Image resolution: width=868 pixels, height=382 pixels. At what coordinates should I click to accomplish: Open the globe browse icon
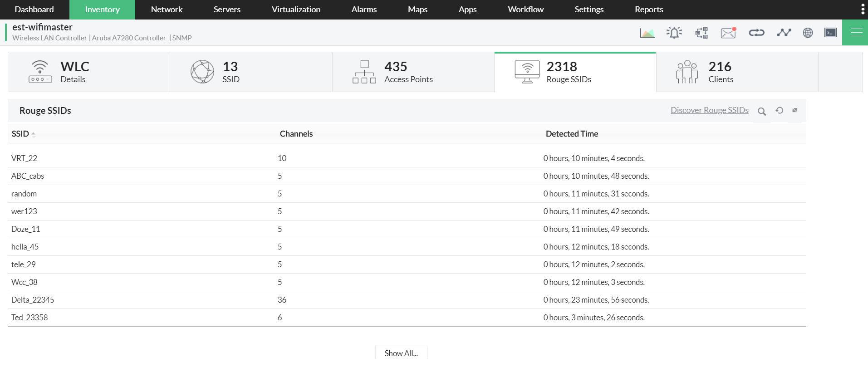coord(808,33)
